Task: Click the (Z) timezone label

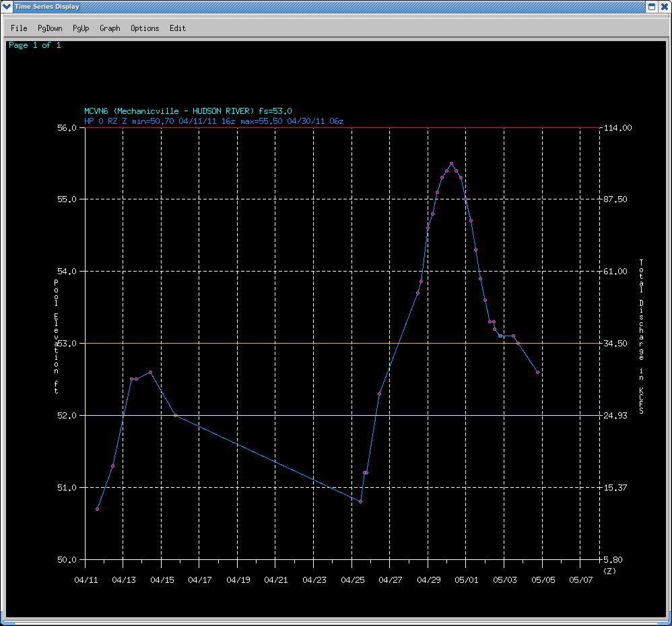Action: click(609, 571)
